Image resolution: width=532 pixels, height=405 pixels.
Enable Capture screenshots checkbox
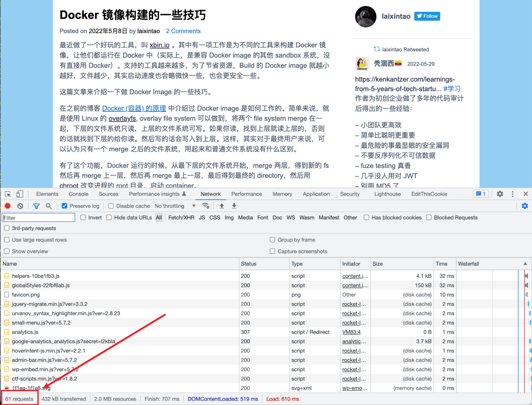[x=272, y=251]
